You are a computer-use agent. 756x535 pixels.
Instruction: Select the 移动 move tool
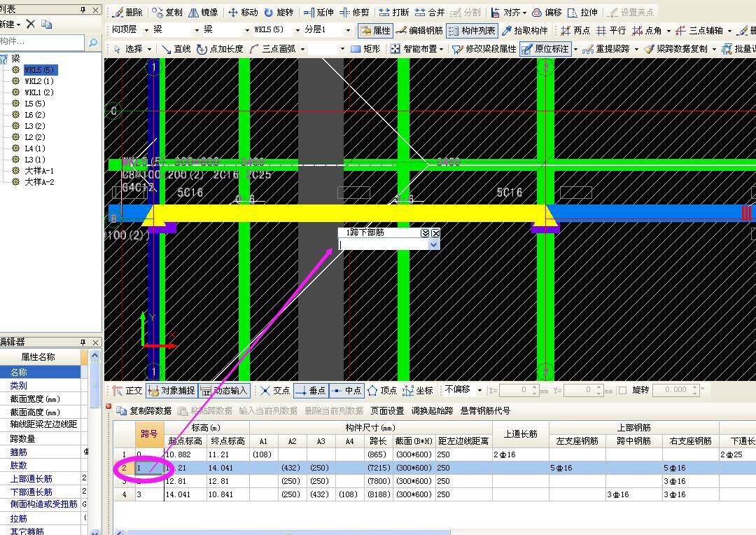click(243, 12)
